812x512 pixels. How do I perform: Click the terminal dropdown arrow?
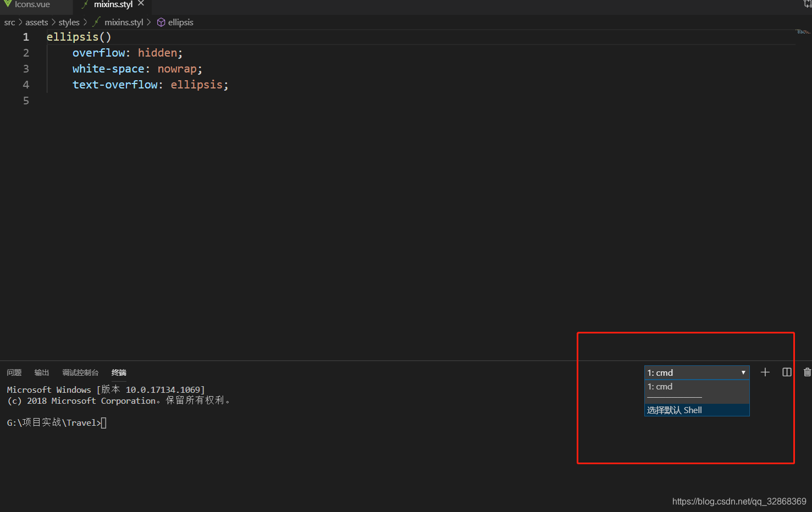pyautogui.click(x=743, y=372)
